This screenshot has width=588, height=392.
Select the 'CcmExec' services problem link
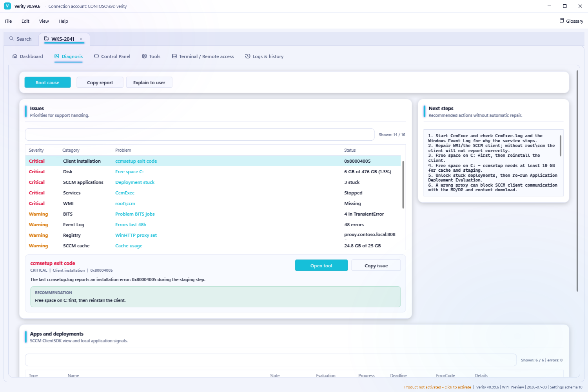click(125, 193)
